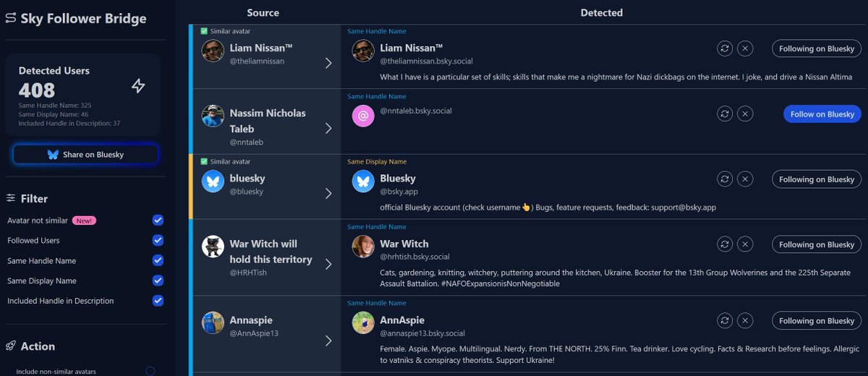Expand the Annaspie source row chevron
Image resolution: width=868 pixels, height=376 pixels.
(x=328, y=340)
